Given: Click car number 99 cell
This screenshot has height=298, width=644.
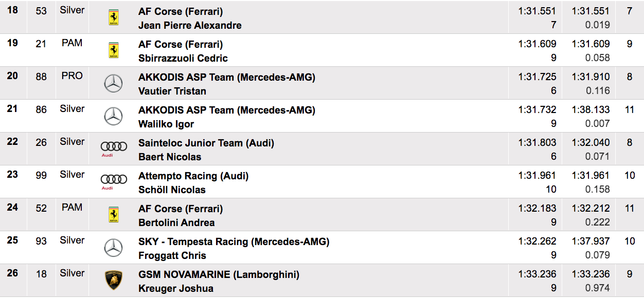Looking at the screenshot, I should tap(41, 175).
